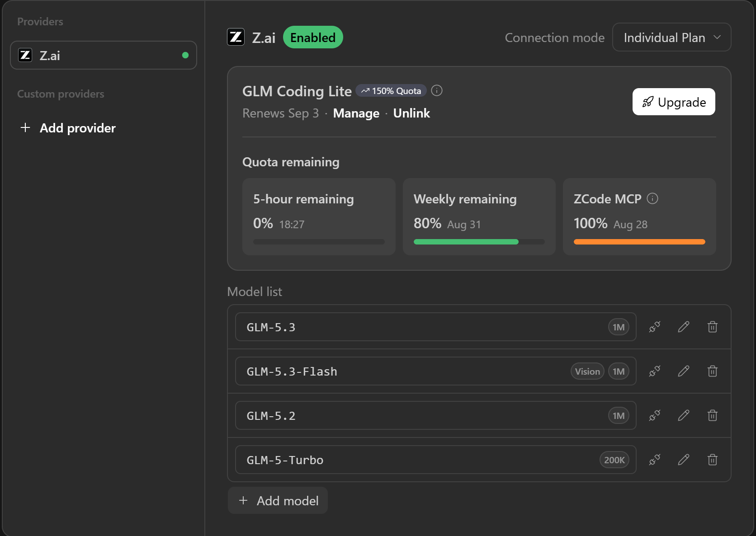Select the GLM-5.3 model name field
The image size is (756, 536).
[436, 327]
